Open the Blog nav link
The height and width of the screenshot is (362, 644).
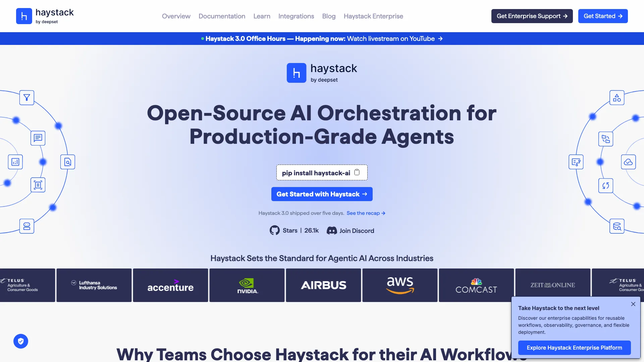(329, 16)
